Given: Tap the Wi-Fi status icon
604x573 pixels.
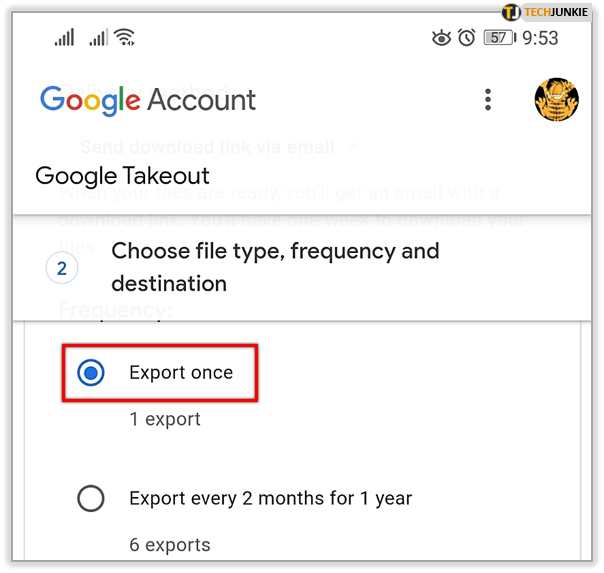Looking at the screenshot, I should click(125, 38).
